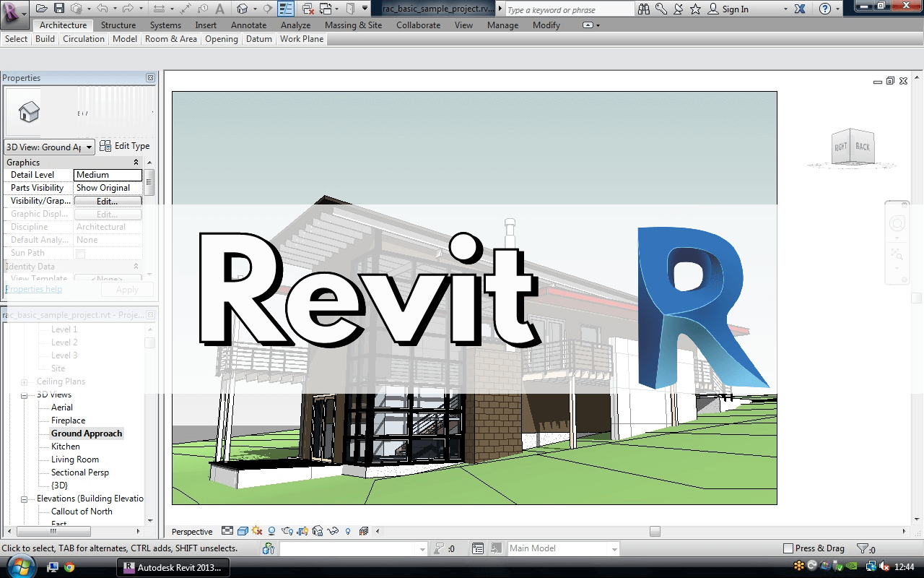Click the Reveal Hidden Elements lightbulb
The width and height of the screenshot is (924, 578).
point(348,531)
